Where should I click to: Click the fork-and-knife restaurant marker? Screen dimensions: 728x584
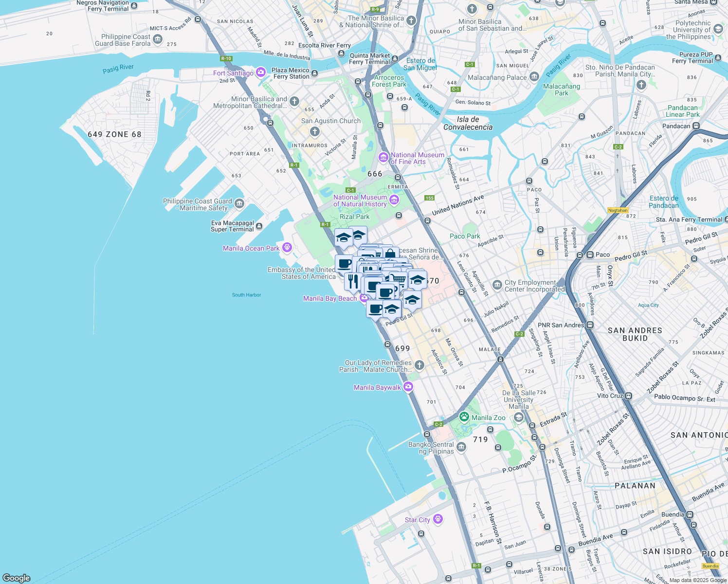tap(353, 281)
